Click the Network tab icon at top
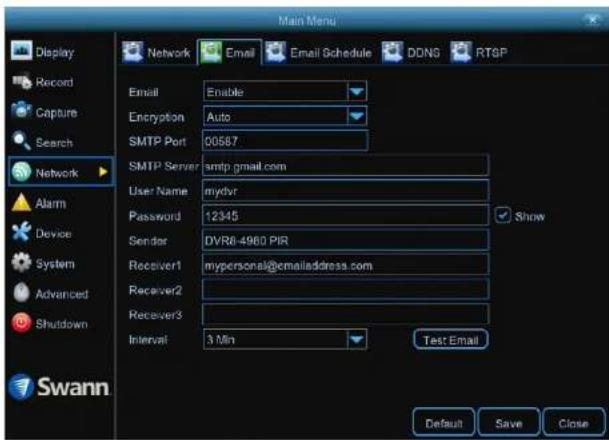 pos(133,52)
